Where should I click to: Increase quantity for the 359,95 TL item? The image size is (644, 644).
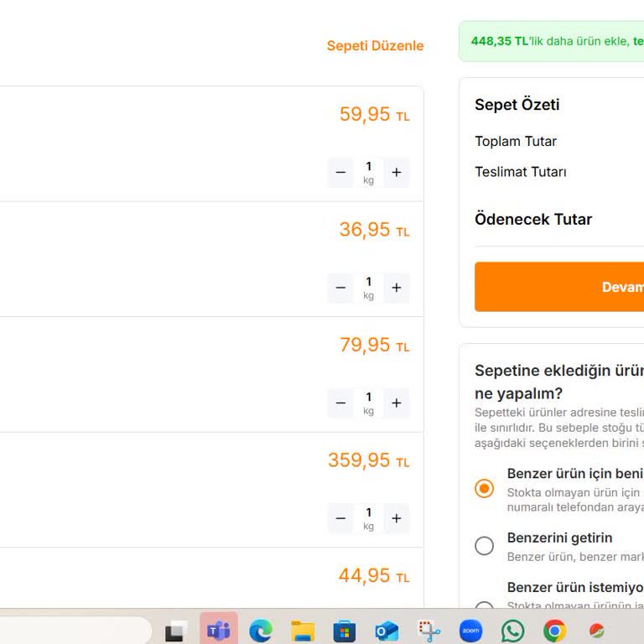[x=397, y=518]
